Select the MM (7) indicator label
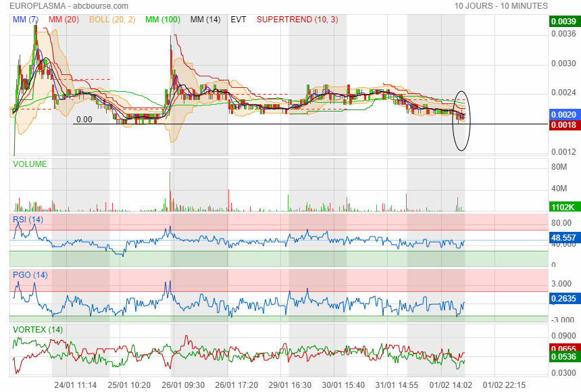581x392 pixels. 26,20
